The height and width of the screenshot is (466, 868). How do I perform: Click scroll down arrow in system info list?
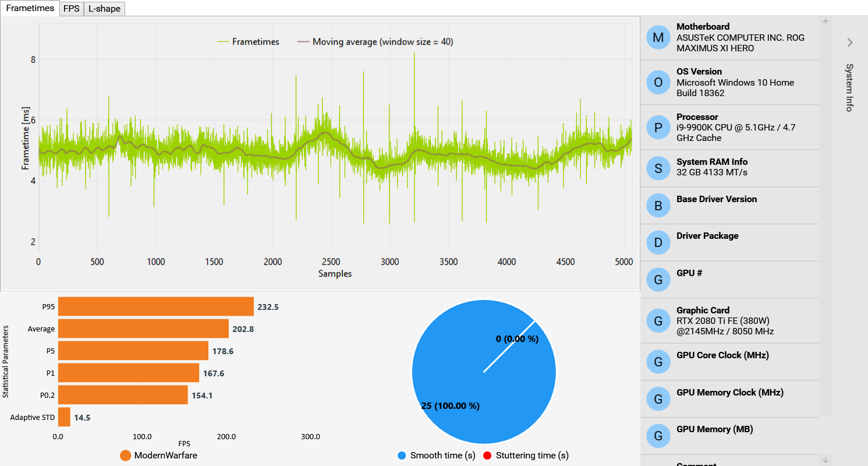tap(825, 460)
